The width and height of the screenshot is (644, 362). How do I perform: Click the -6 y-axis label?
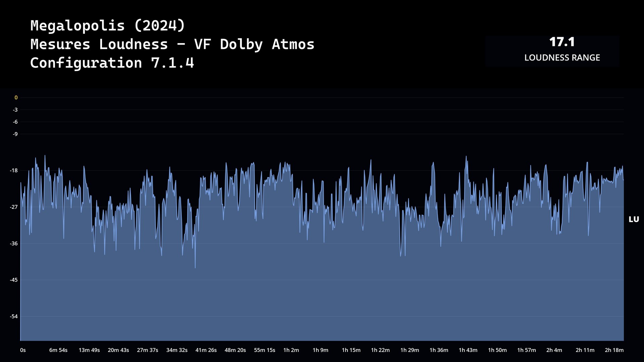coord(15,122)
